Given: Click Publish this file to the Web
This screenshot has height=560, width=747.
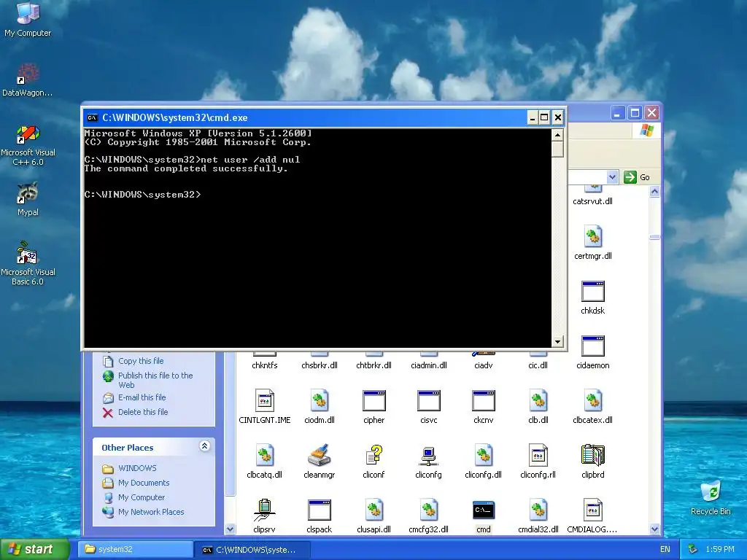Looking at the screenshot, I should [x=155, y=380].
